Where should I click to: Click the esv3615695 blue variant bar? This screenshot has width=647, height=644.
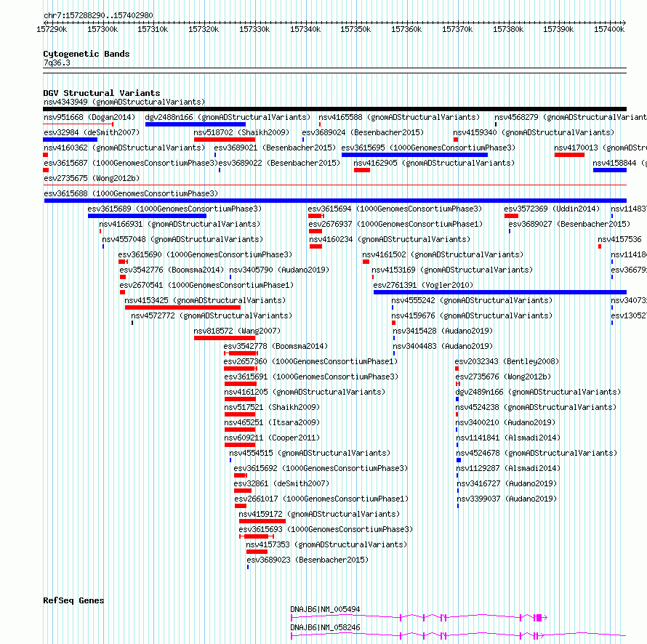point(414,155)
